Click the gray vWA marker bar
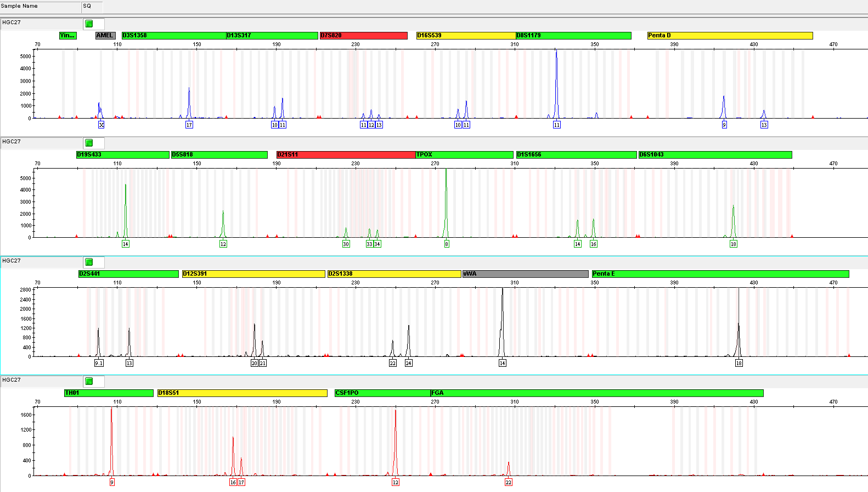 [x=525, y=274]
